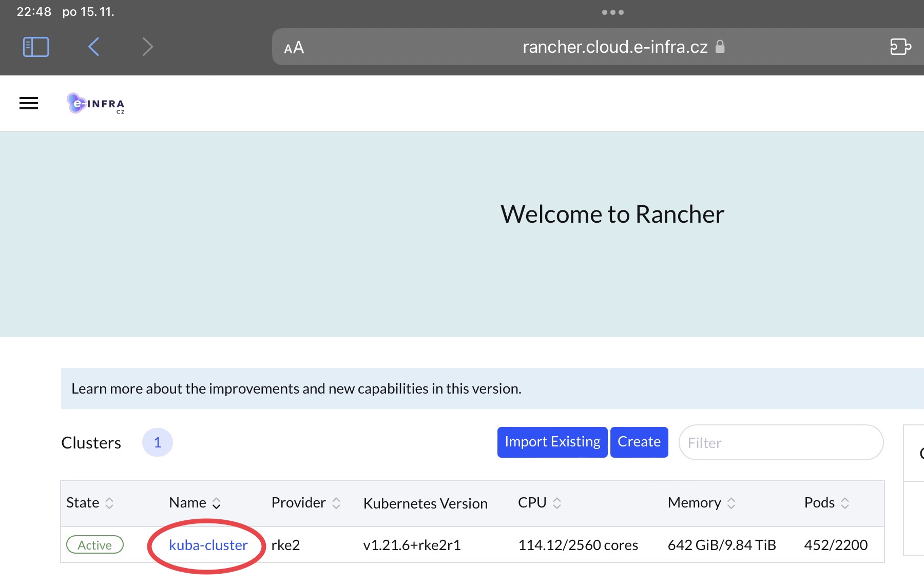924x586 pixels.
Task: Click the Create cluster button
Action: click(x=639, y=442)
